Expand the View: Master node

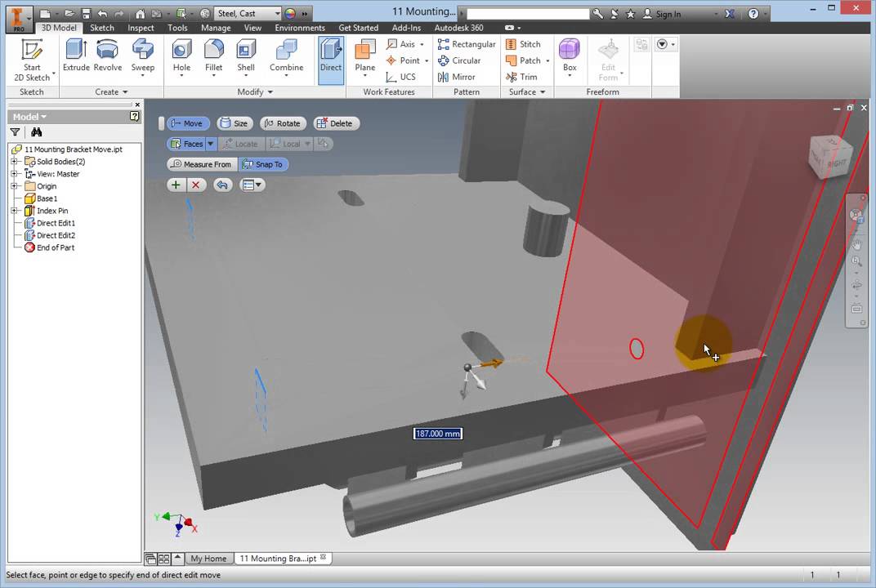[x=14, y=174]
